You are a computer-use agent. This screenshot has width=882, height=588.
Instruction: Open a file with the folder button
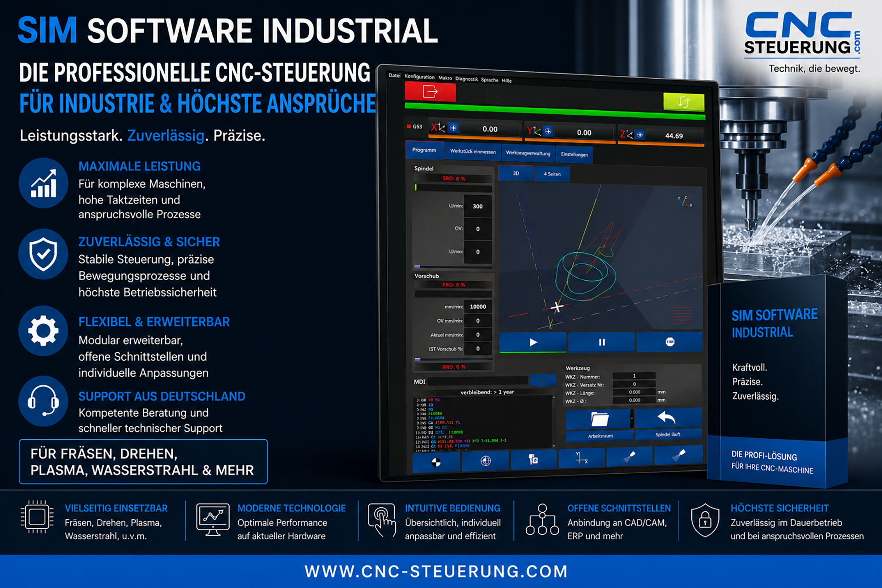tap(599, 419)
